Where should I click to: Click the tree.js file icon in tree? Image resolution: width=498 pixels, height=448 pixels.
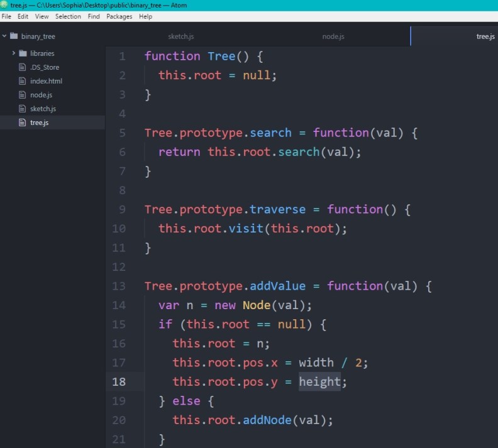point(22,123)
